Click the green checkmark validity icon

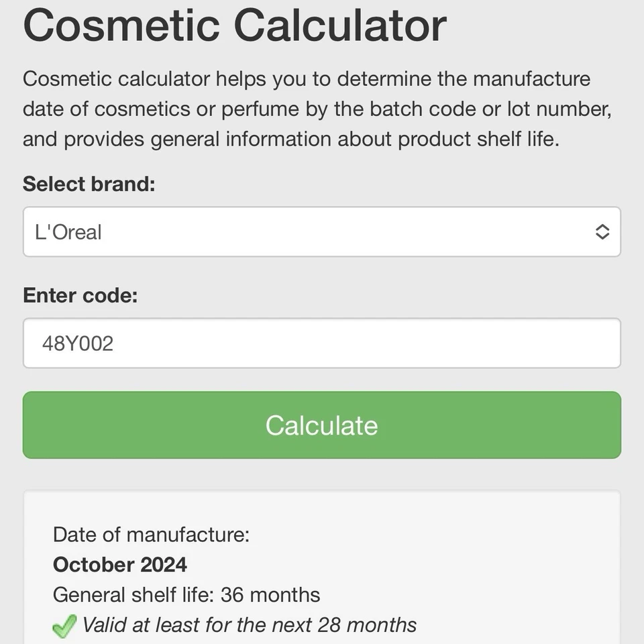pyautogui.click(x=64, y=627)
